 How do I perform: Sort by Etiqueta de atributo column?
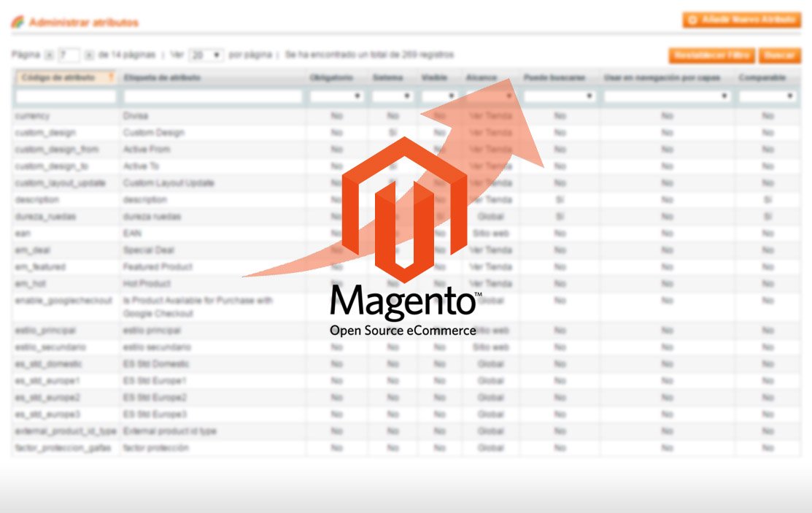[162, 78]
